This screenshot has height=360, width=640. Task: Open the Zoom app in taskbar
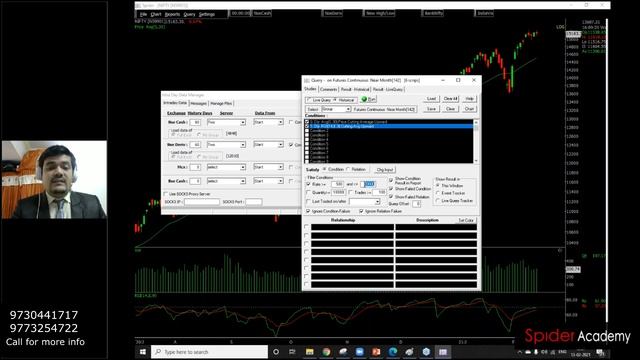pyautogui.click(x=360, y=352)
